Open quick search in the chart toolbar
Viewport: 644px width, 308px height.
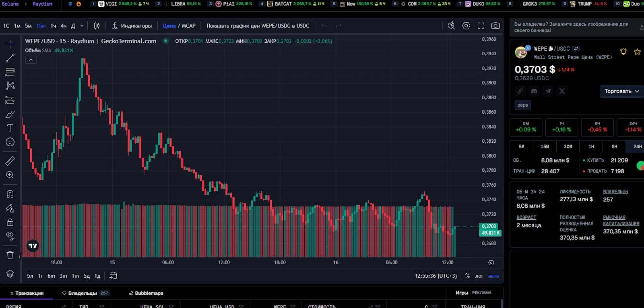(x=451, y=26)
